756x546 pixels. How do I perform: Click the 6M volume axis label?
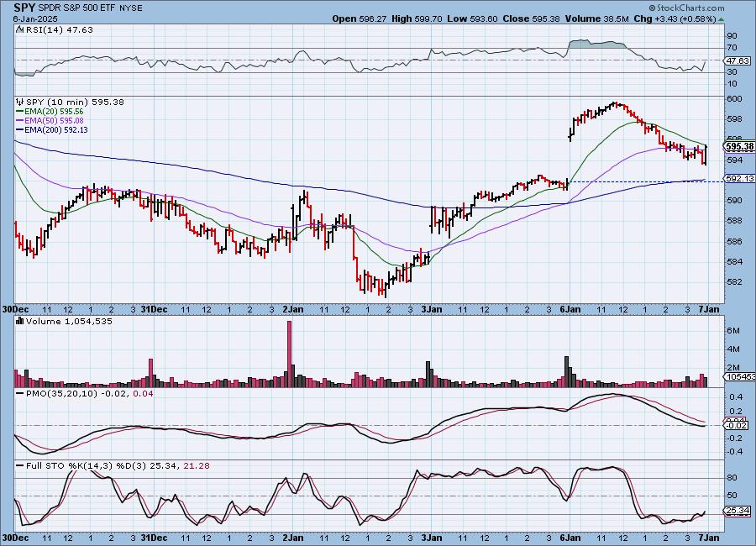[x=733, y=330]
